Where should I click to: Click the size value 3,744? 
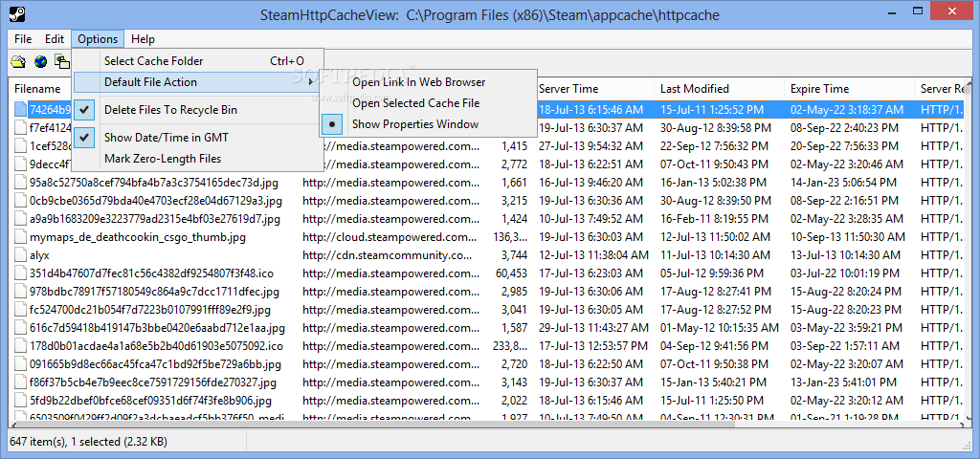514,255
